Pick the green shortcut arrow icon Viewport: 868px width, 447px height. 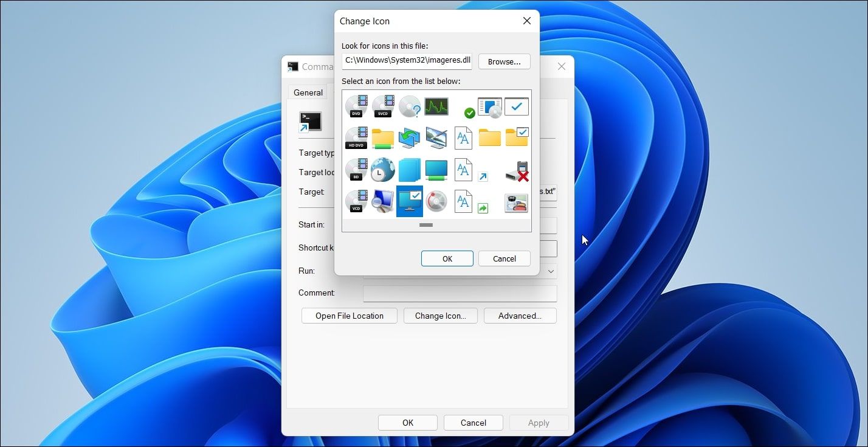[483, 208]
